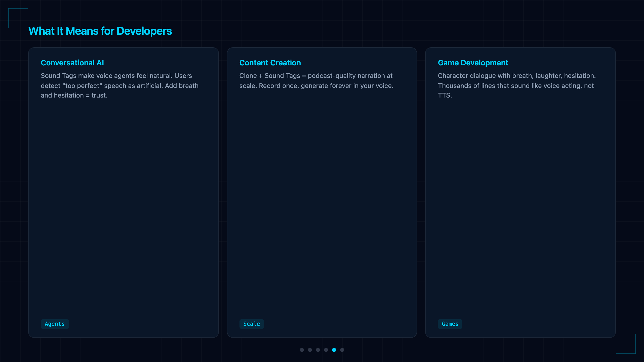Select the third pagination dot
644x362 pixels.
coord(318,350)
